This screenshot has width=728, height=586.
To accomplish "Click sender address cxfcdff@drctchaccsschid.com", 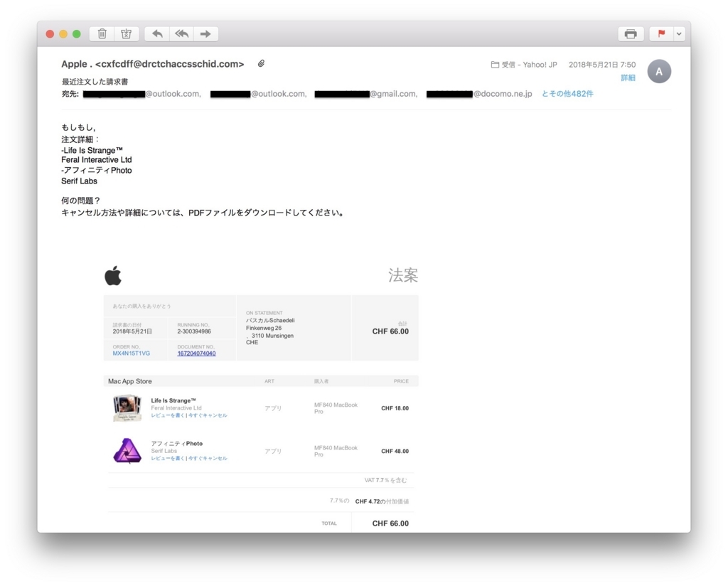I will (x=169, y=64).
